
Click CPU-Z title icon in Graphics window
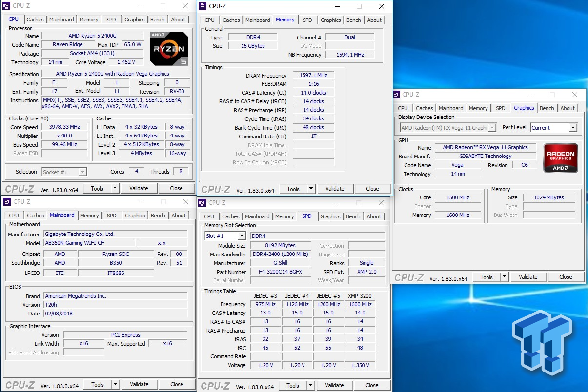tap(396, 95)
